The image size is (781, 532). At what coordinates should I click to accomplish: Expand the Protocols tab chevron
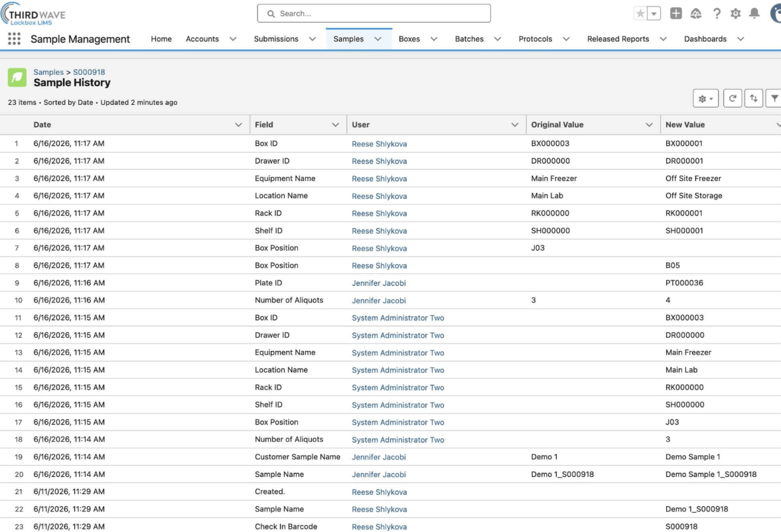coord(566,39)
